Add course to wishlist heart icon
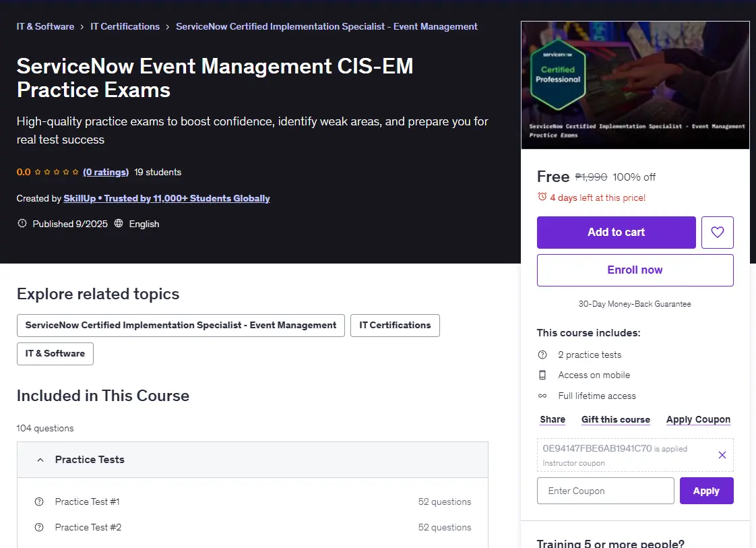The width and height of the screenshot is (756, 548). pyautogui.click(x=717, y=233)
